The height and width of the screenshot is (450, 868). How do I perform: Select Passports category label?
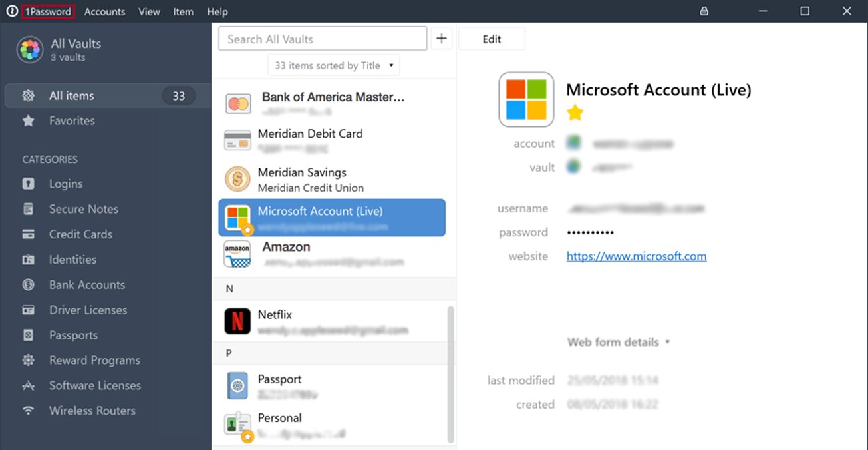point(73,336)
